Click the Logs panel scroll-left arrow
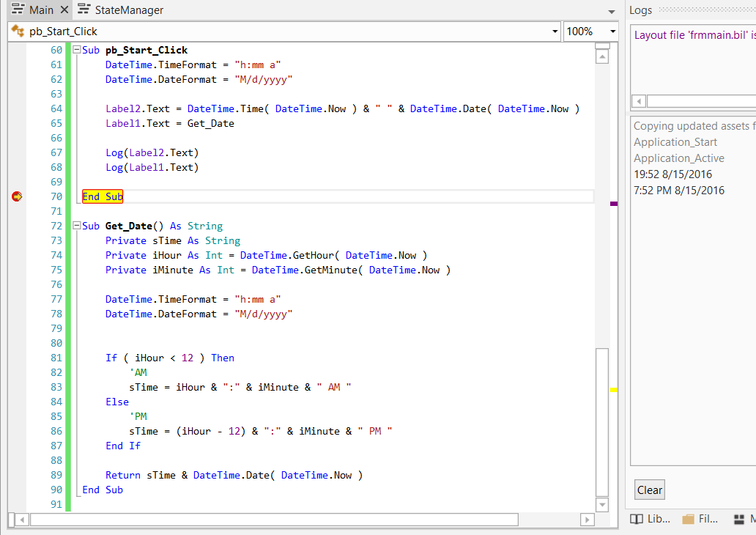Screen dimensions: 756x535 (x=639, y=101)
